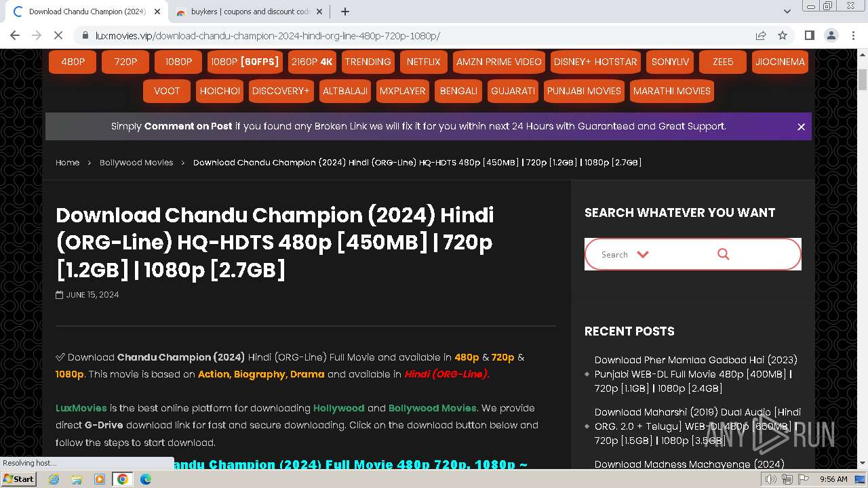Open the GUJARATI category
The height and width of the screenshot is (488, 868).
point(513,91)
